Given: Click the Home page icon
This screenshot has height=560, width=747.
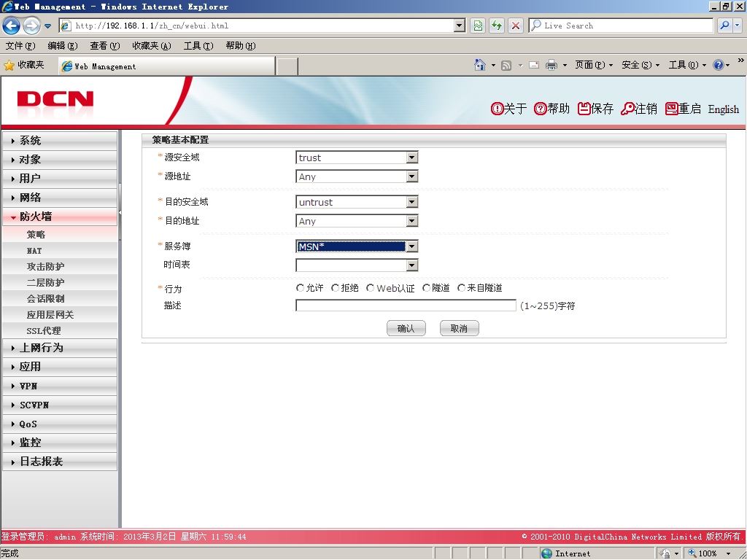Looking at the screenshot, I should [x=480, y=65].
